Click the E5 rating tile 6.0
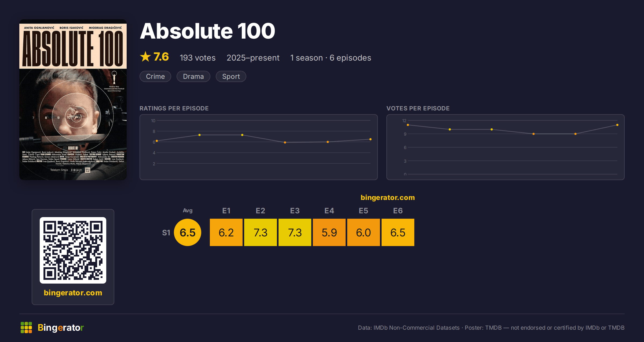Screen dimensions: 644x342 point(364,232)
